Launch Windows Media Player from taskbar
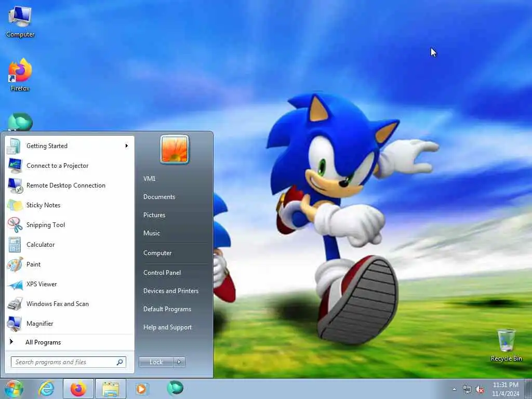 (x=141, y=389)
